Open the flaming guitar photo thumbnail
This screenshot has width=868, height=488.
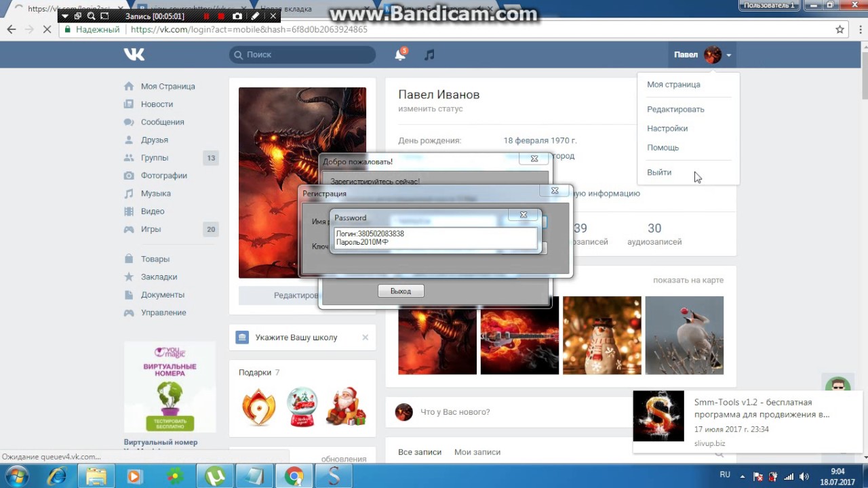point(519,335)
